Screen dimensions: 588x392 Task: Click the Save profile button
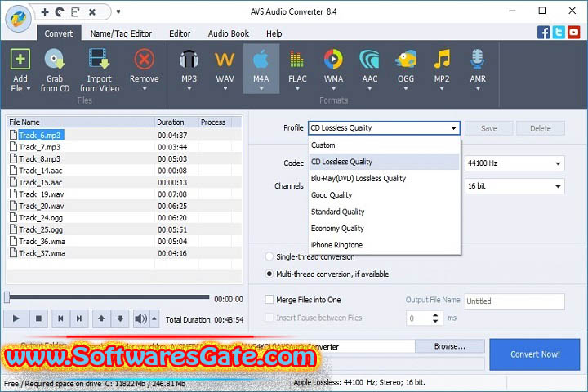(x=488, y=128)
